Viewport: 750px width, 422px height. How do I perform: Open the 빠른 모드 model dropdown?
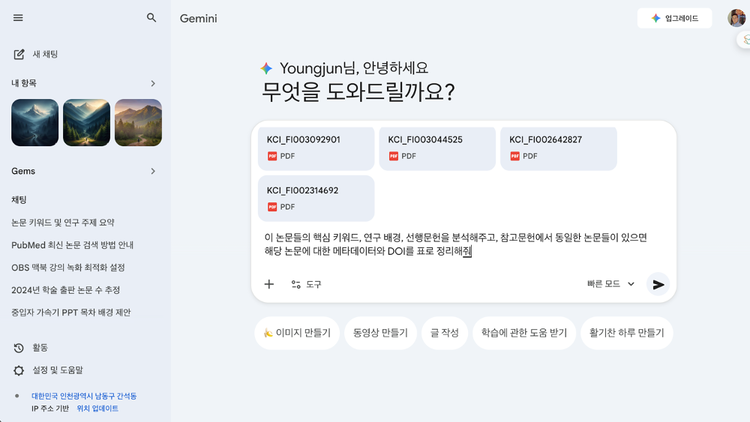[611, 284]
